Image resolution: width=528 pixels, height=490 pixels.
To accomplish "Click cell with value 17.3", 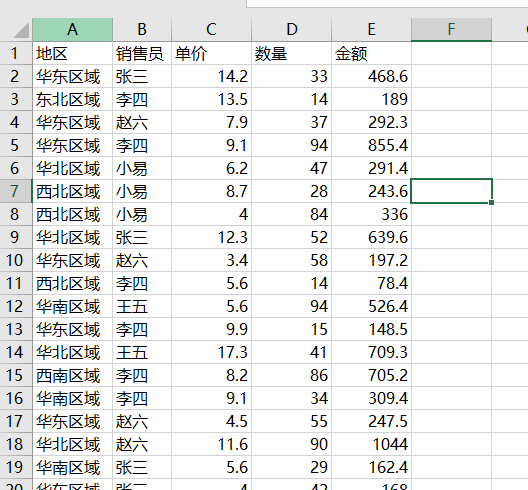I will tap(211, 352).
